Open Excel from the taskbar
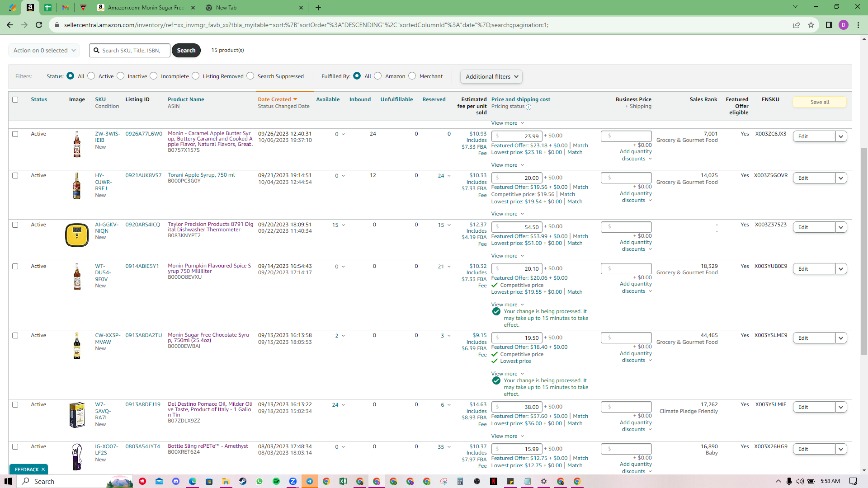Screen dimensions: 868x488 [x=343, y=481]
